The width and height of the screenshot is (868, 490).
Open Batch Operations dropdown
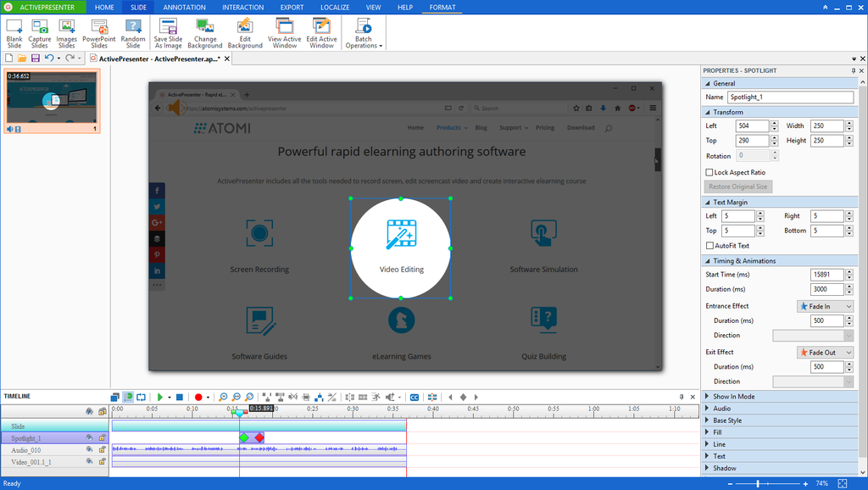364,33
